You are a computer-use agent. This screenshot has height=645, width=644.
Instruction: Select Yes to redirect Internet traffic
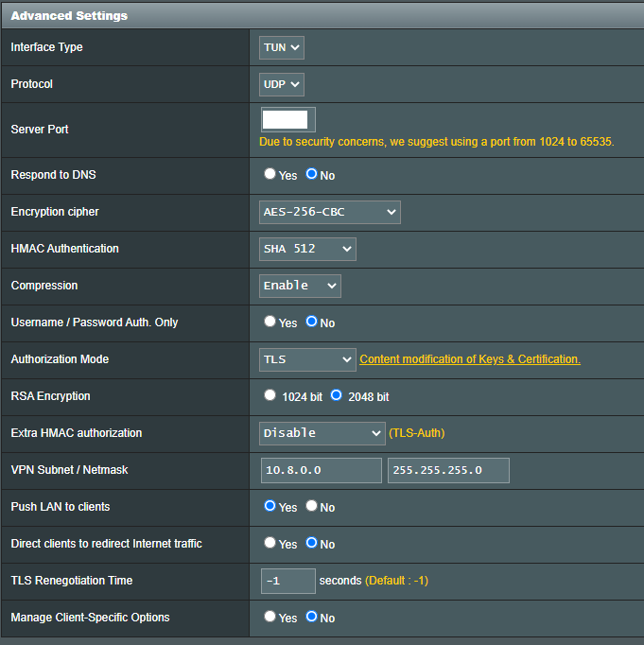(270, 543)
